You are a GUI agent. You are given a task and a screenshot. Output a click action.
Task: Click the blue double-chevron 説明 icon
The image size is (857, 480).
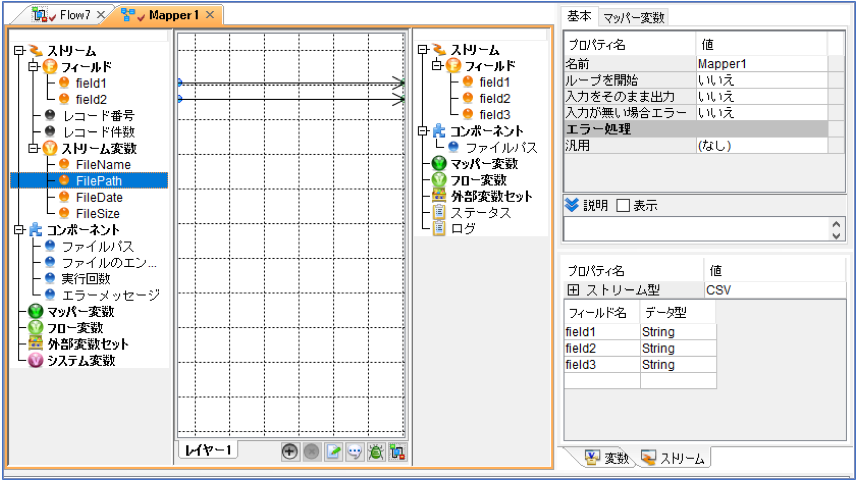coord(572,205)
